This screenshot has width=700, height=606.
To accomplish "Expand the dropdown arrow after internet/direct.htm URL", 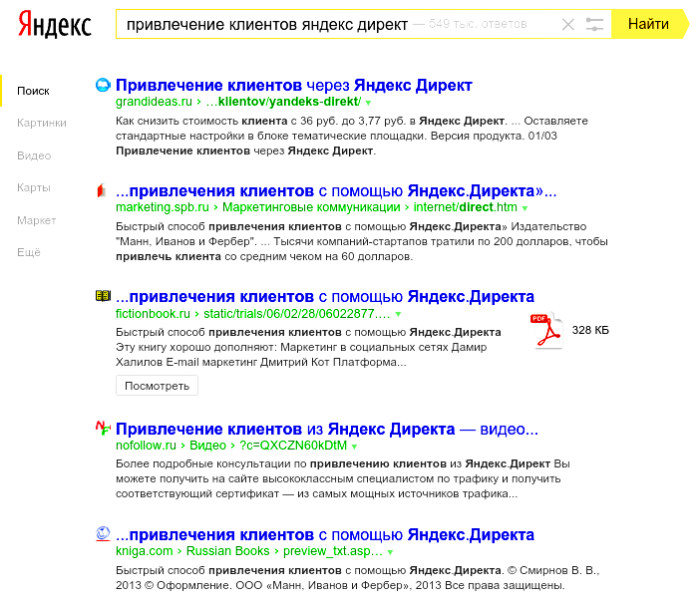I will pyautogui.click(x=525, y=208).
